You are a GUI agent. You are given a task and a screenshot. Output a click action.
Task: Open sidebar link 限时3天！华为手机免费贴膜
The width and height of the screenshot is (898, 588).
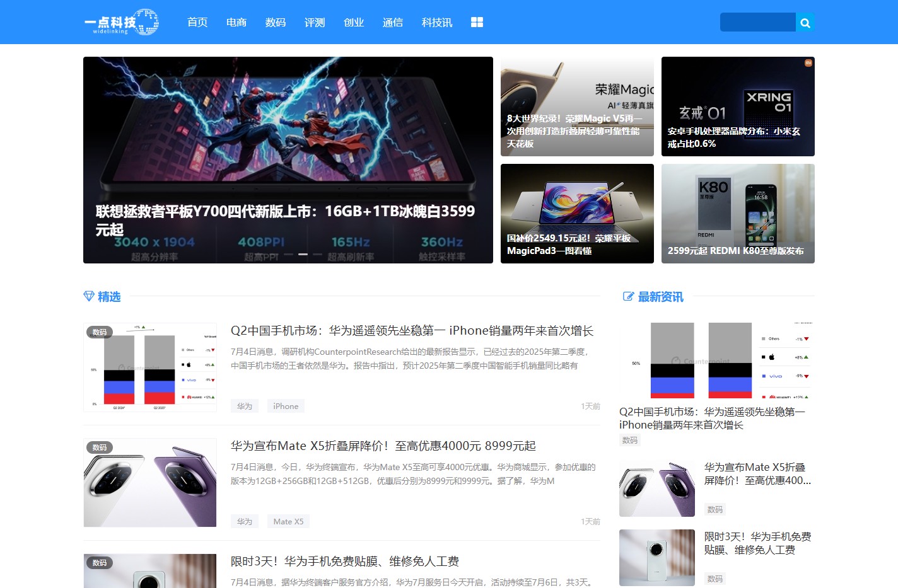click(757, 543)
